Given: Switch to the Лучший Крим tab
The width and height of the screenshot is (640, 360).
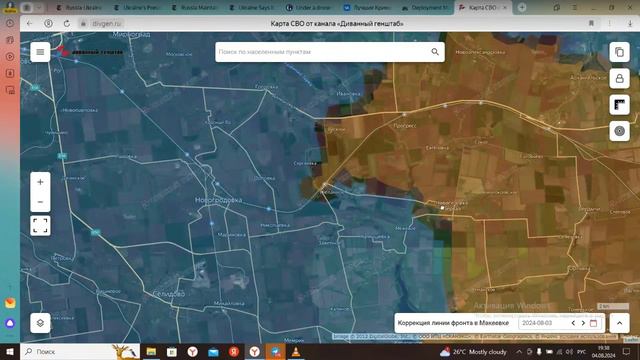Looking at the screenshot, I should click(x=368, y=7).
